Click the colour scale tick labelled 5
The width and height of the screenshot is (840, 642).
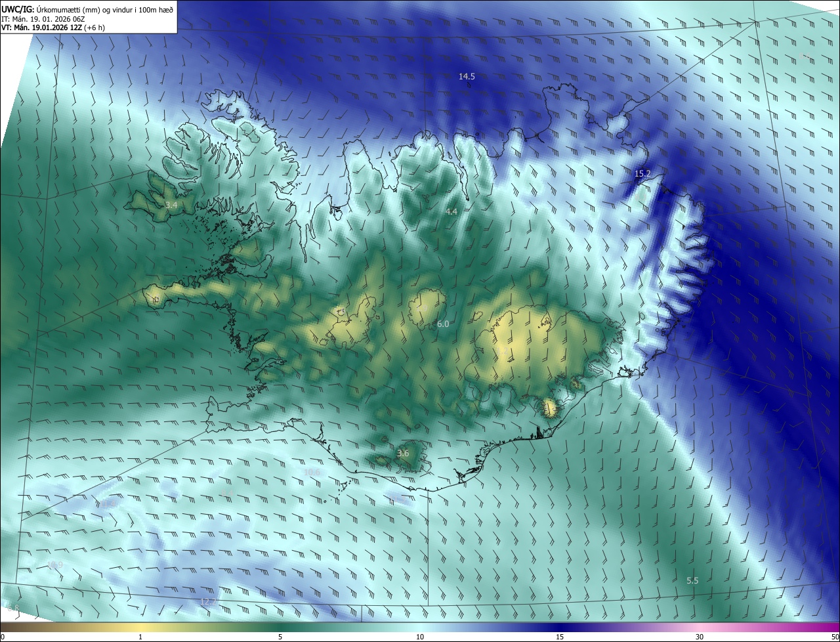point(280,637)
